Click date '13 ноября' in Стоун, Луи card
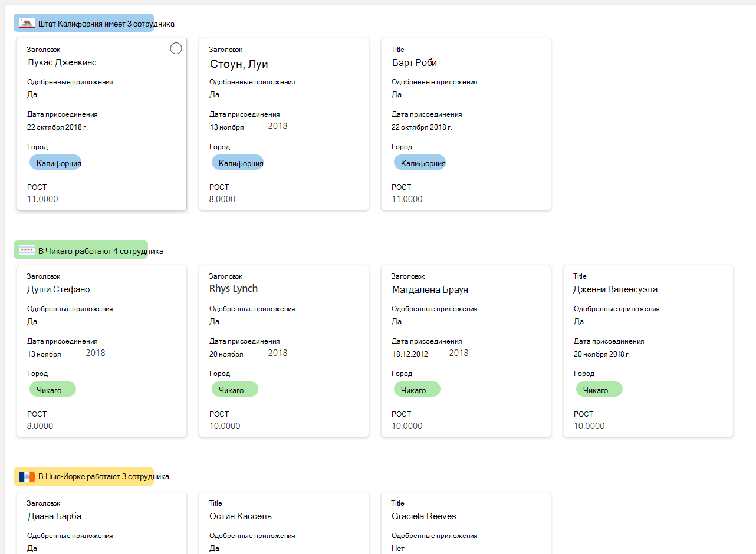The image size is (756, 554). pos(226,127)
